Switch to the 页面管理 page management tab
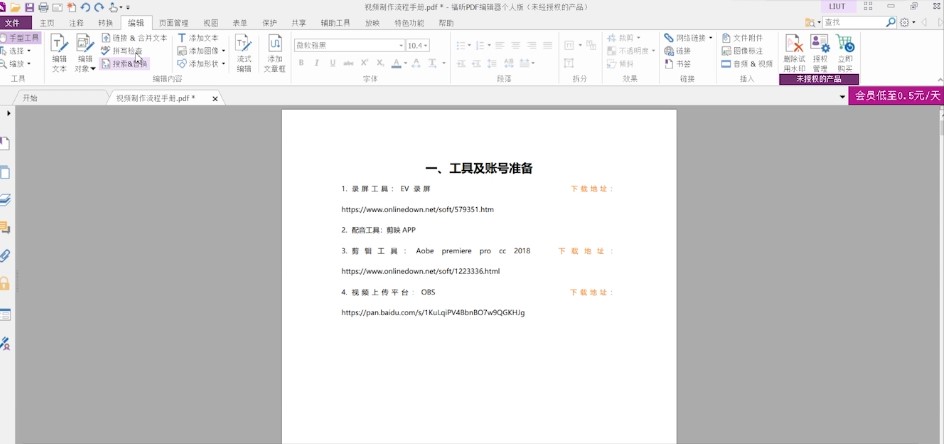This screenshot has height=444, width=944. pos(173,23)
